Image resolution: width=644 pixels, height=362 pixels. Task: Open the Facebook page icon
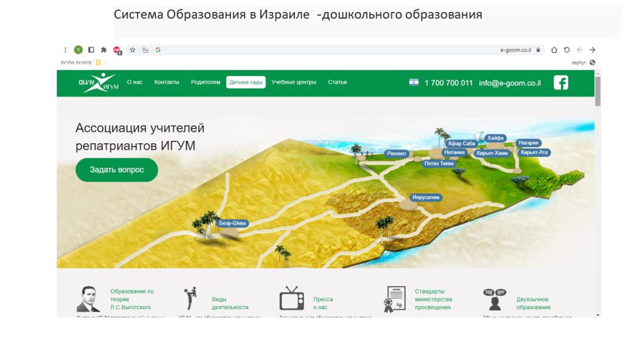(560, 82)
